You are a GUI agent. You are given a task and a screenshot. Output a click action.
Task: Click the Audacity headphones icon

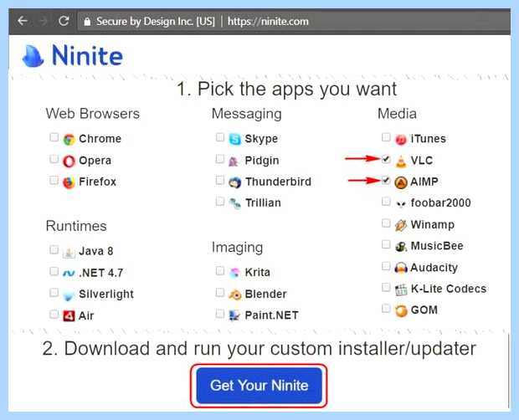coord(401,268)
